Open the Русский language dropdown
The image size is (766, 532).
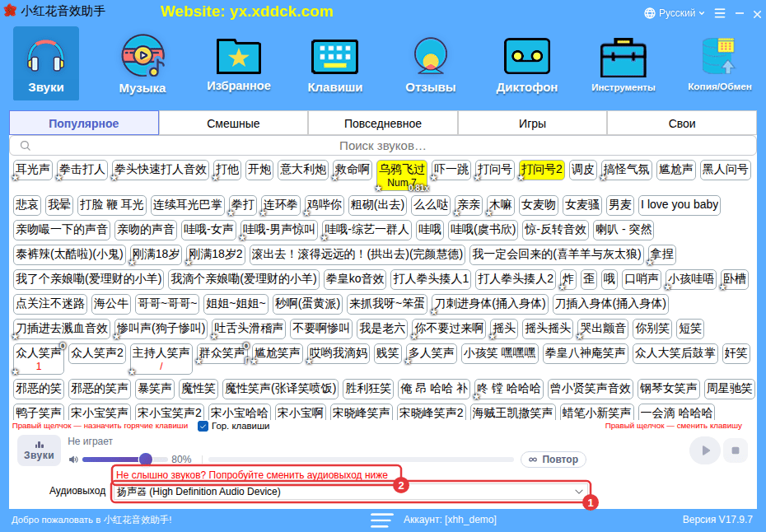coord(675,13)
